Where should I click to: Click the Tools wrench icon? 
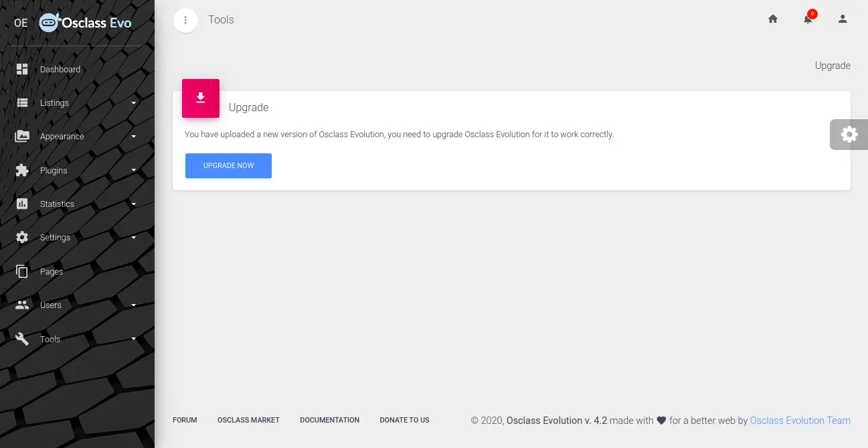click(x=22, y=339)
